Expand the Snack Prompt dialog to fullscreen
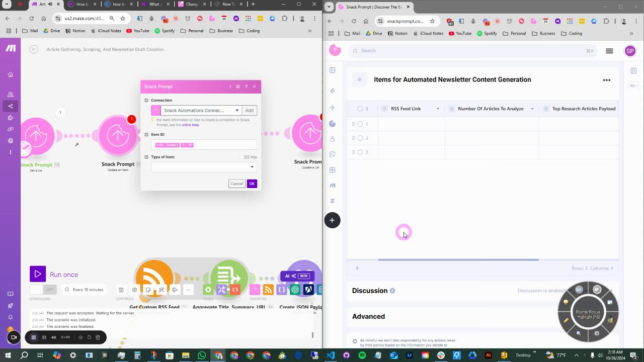The height and width of the screenshot is (362, 644). click(238, 86)
